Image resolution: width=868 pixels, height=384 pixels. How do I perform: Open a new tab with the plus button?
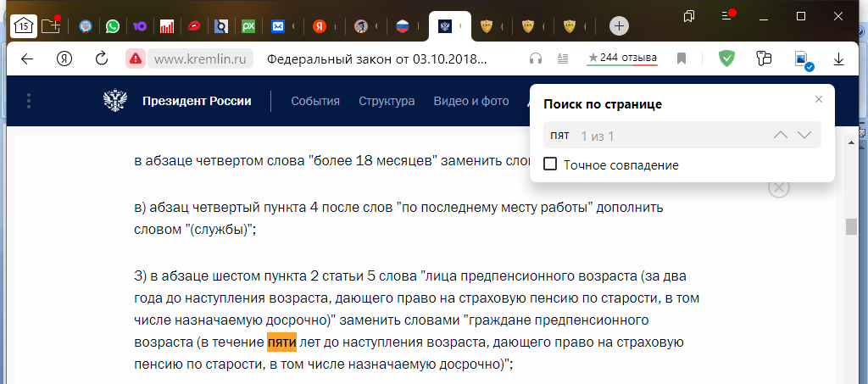(619, 25)
